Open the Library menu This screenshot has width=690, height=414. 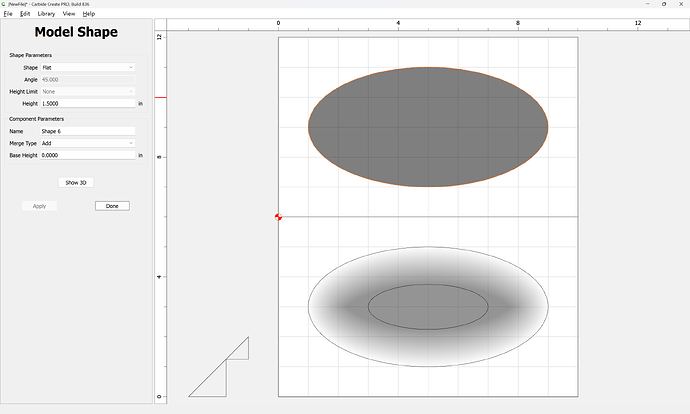pos(46,14)
